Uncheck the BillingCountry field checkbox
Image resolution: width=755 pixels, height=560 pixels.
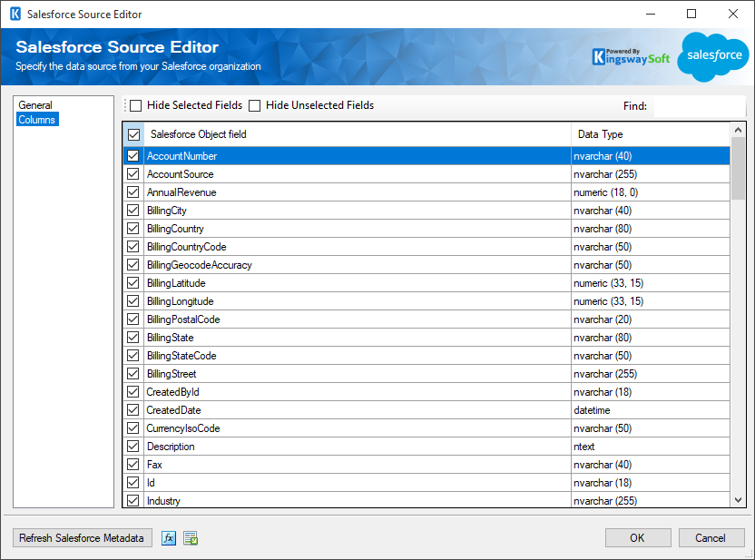click(132, 228)
